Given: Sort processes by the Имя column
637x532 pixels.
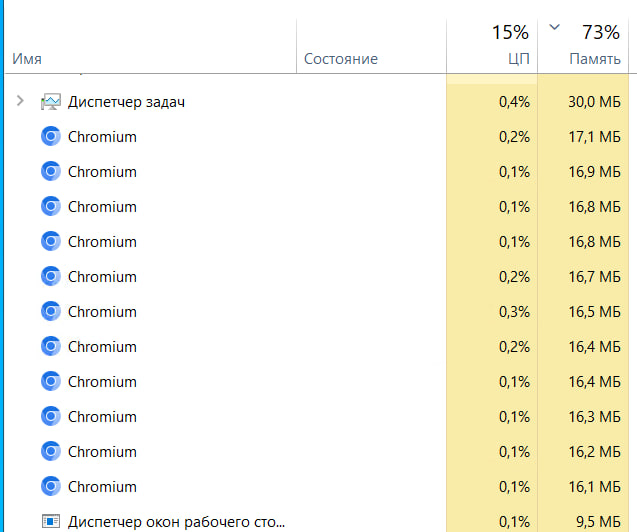Looking at the screenshot, I should [x=28, y=59].
